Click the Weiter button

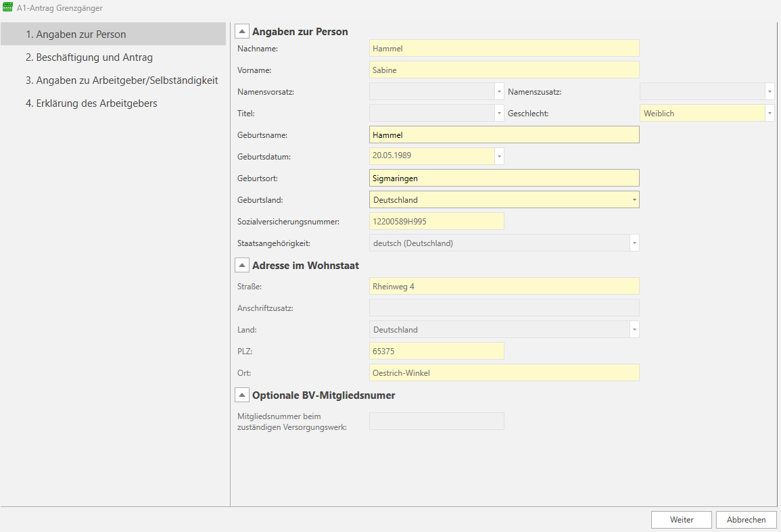(x=682, y=520)
